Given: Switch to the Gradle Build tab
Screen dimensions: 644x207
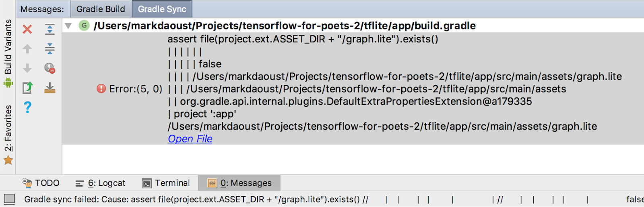Looking at the screenshot, I should click(101, 9).
